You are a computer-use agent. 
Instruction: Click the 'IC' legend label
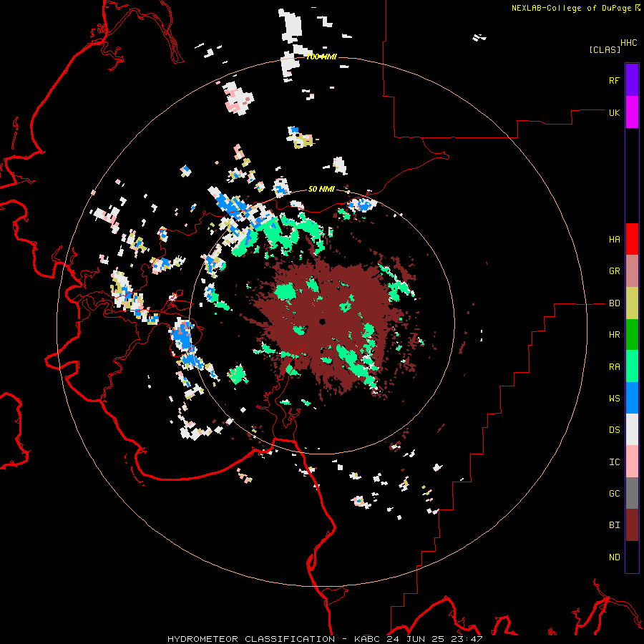614,462
